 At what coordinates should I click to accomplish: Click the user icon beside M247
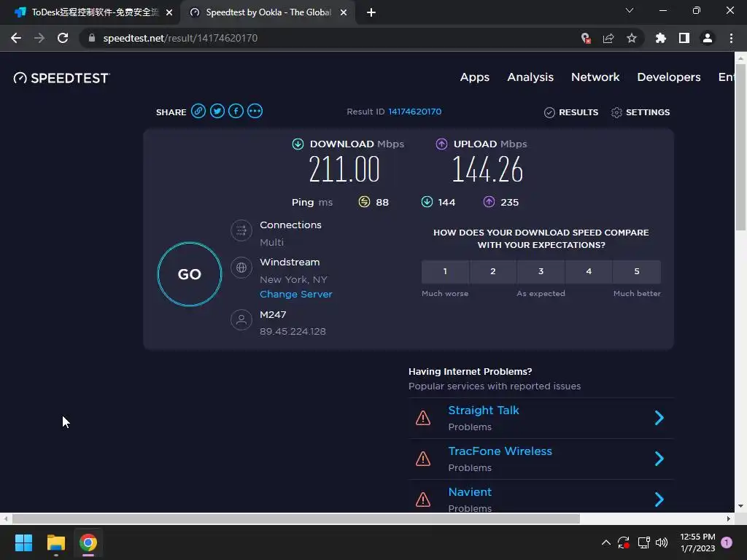pos(241,320)
